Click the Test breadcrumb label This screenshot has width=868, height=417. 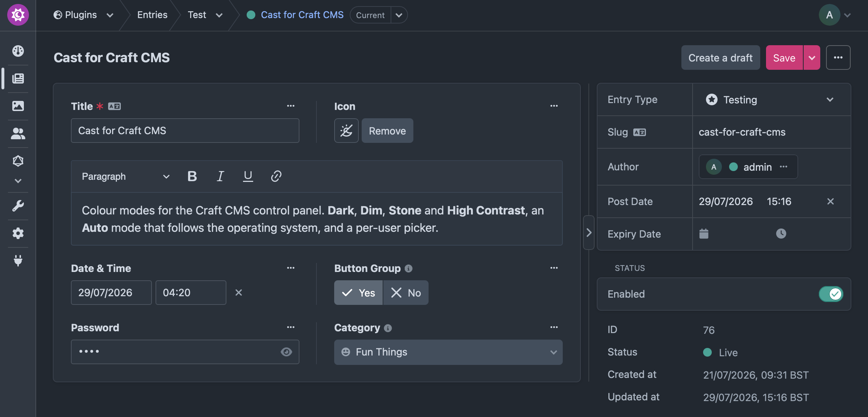coord(197,15)
